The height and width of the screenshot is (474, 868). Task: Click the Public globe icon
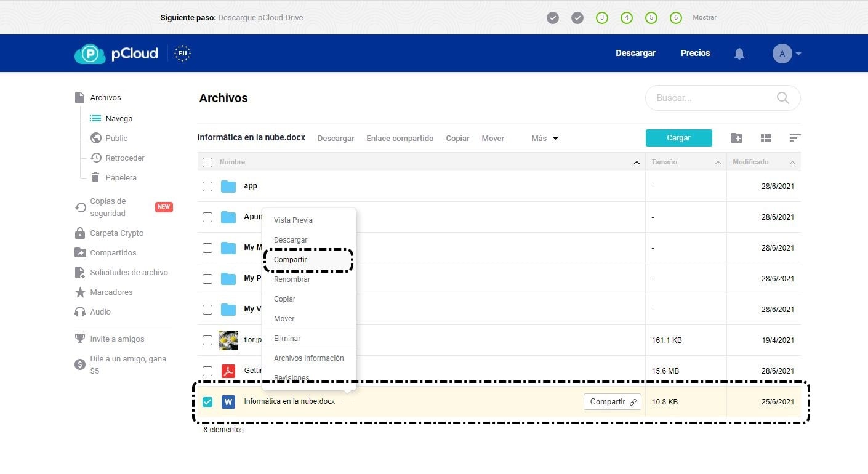95,138
